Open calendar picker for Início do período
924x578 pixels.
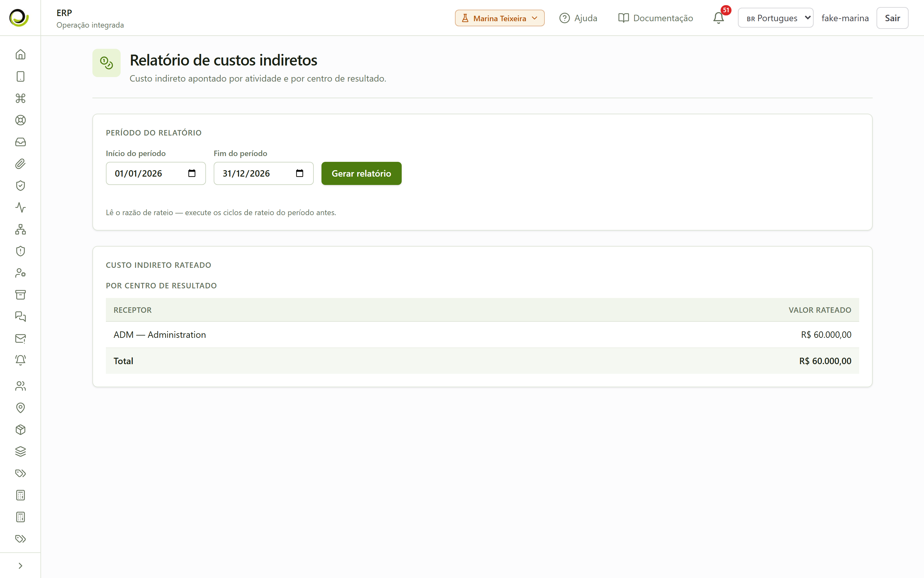click(192, 173)
